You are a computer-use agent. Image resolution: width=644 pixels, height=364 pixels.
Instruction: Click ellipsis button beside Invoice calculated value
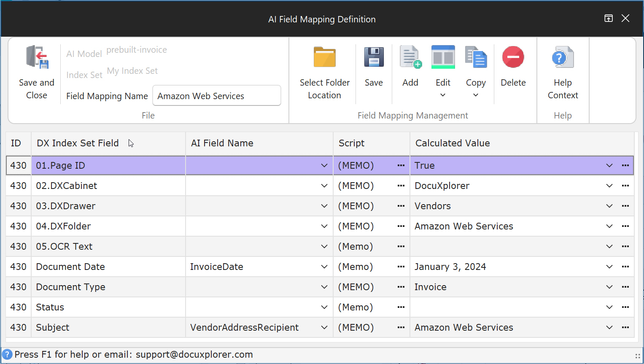click(x=625, y=287)
